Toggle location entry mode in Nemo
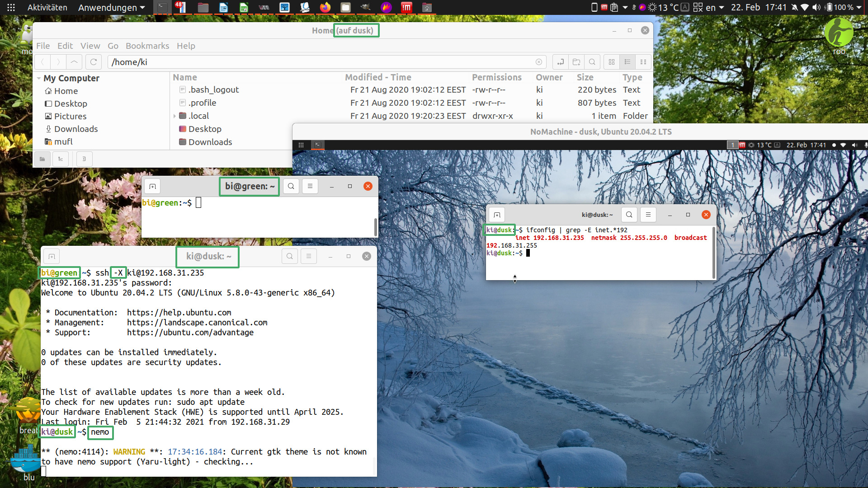This screenshot has height=488, width=868. [561, 62]
